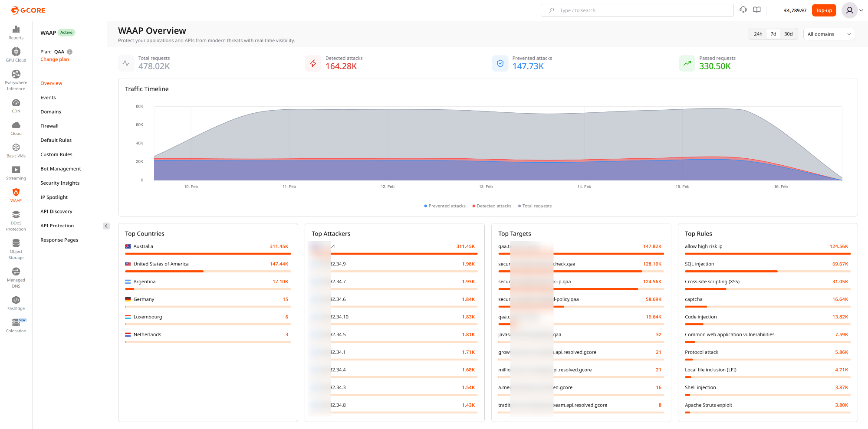Image resolution: width=868 pixels, height=429 pixels.
Task: Toggle the Total requests series in the chart legend
Action: [535, 206]
